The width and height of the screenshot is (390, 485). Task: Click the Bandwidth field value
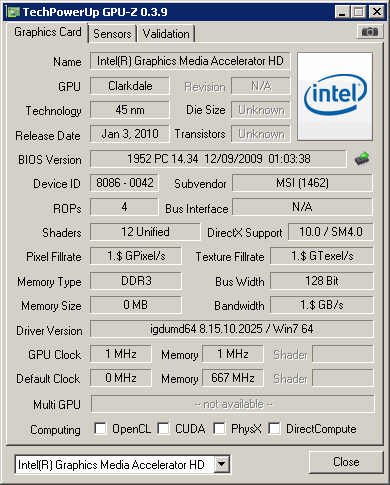pyautogui.click(x=322, y=305)
